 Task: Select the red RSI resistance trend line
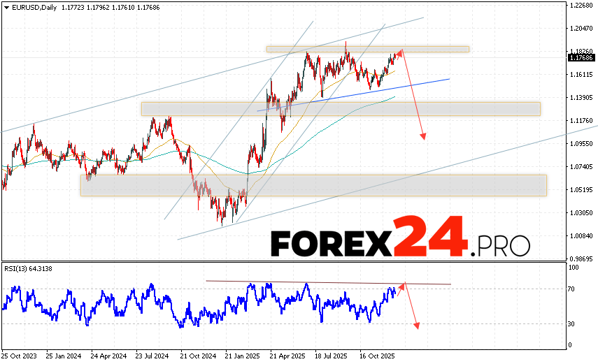(329, 283)
